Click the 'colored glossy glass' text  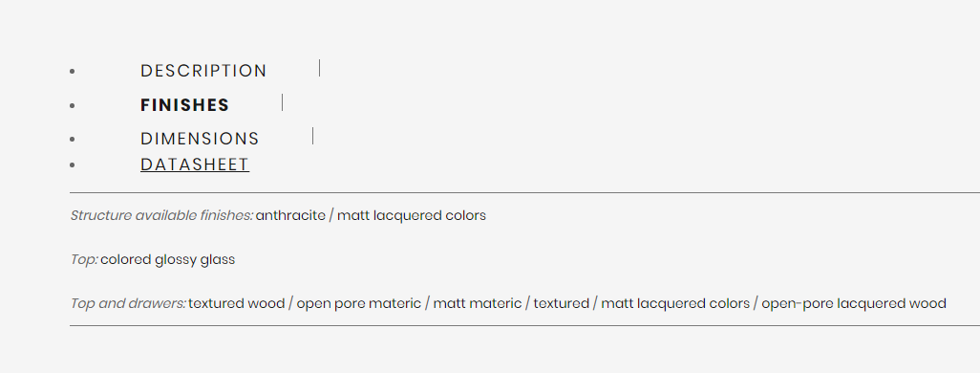click(x=167, y=260)
